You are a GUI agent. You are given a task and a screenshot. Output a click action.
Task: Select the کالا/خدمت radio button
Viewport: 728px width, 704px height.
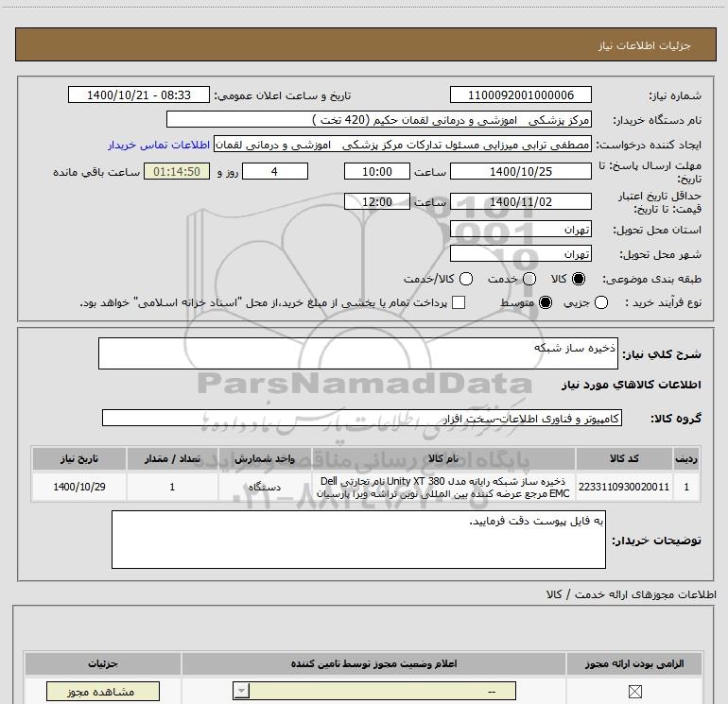[466, 279]
